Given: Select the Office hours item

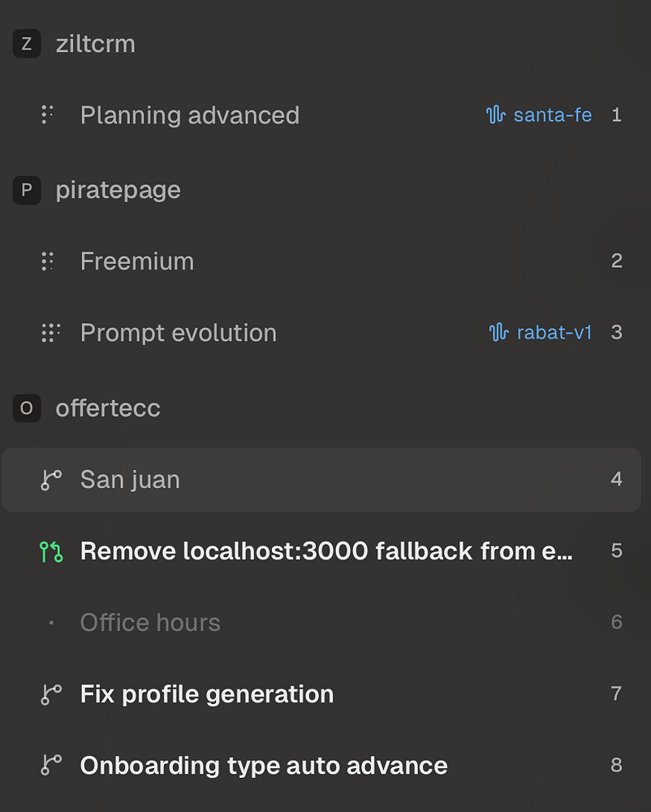Looking at the screenshot, I should click(150, 623).
